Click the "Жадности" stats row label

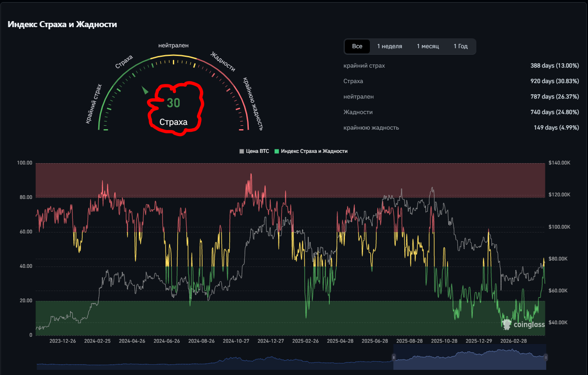point(358,112)
